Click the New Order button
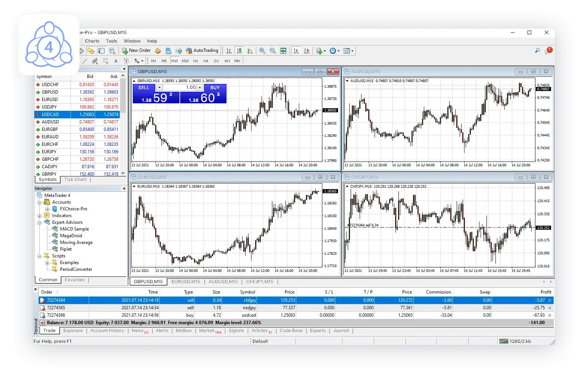This screenshot has width=588, height=373. [x=136, y=51]
